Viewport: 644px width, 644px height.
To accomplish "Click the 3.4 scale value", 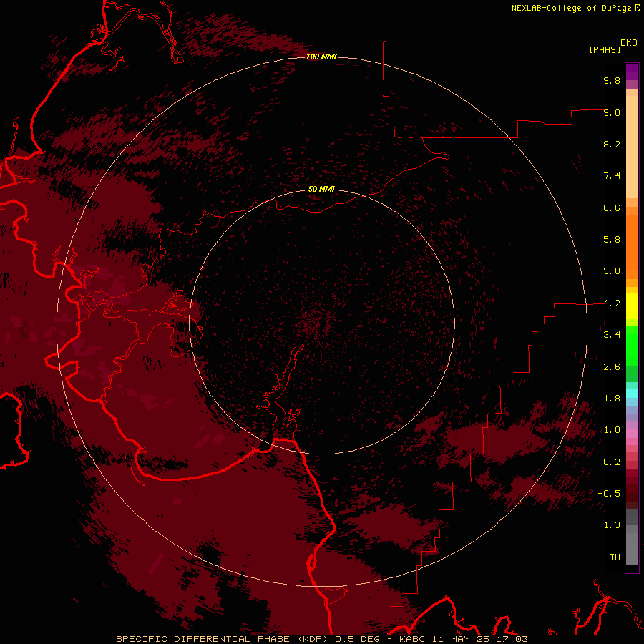I will [612, 335].
